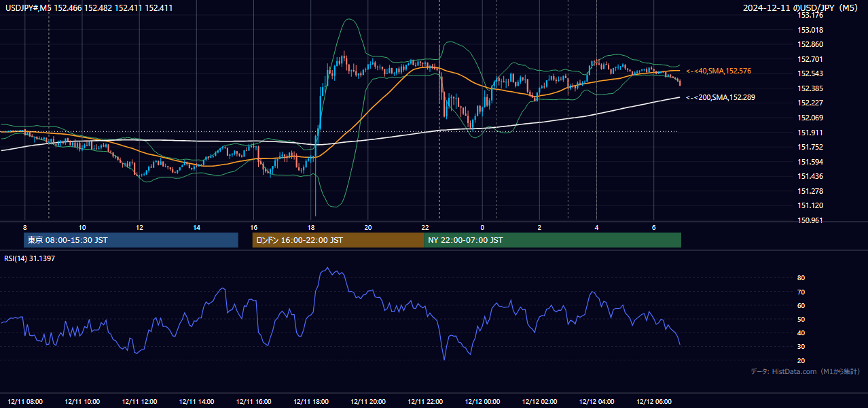The width and height of the screenshot is (868, 408).
Task: Click the USDJPY#,M5 OHLC header text
Action: [88, 7]
